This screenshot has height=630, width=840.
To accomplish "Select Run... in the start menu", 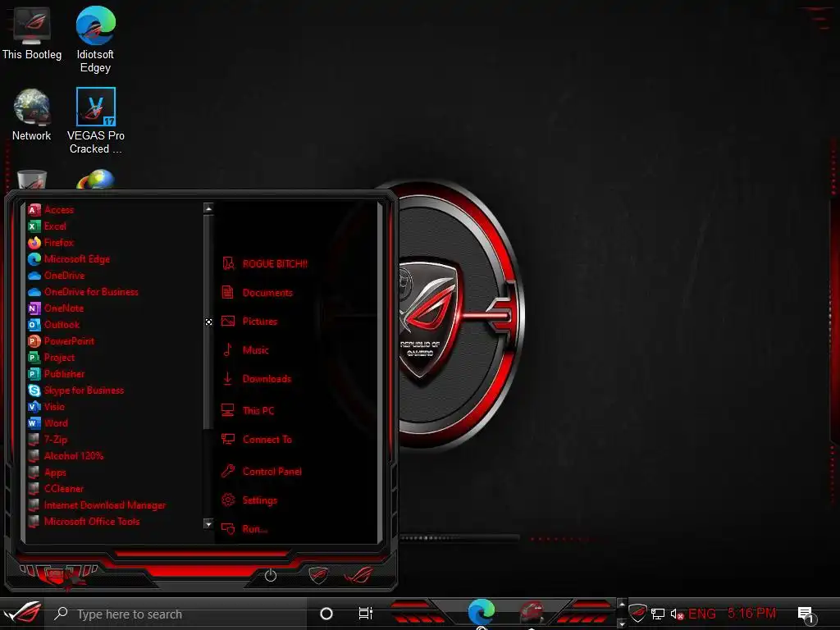I will (x=244, y=529).
